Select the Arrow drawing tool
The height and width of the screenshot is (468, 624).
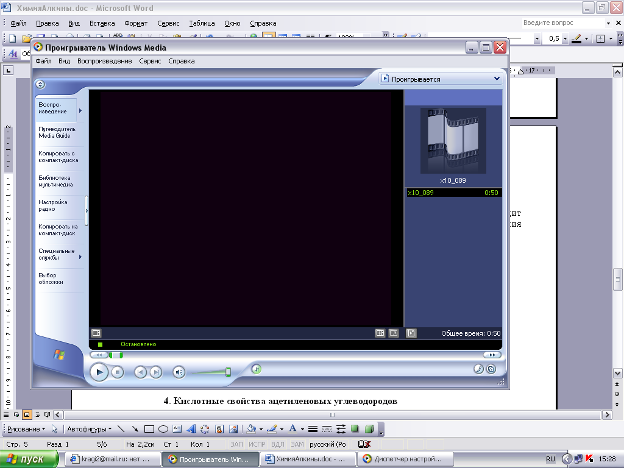tap(135, 429)
